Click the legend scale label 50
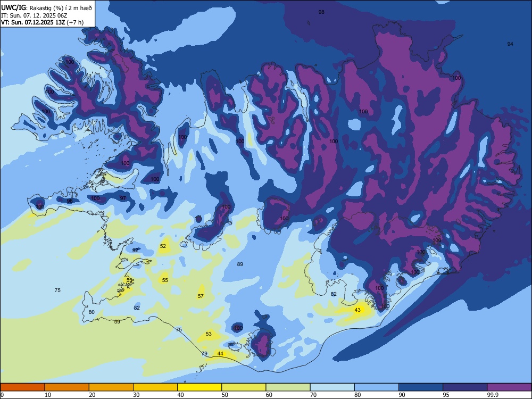The height and width of the screenshot is (399, 532). coord(225,395)
